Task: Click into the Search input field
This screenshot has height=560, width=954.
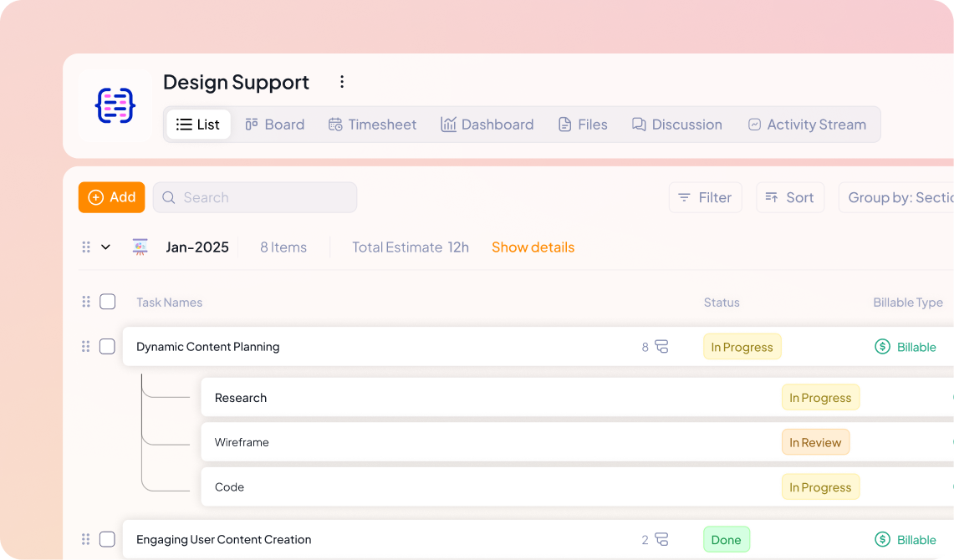Action: [255, 197]
